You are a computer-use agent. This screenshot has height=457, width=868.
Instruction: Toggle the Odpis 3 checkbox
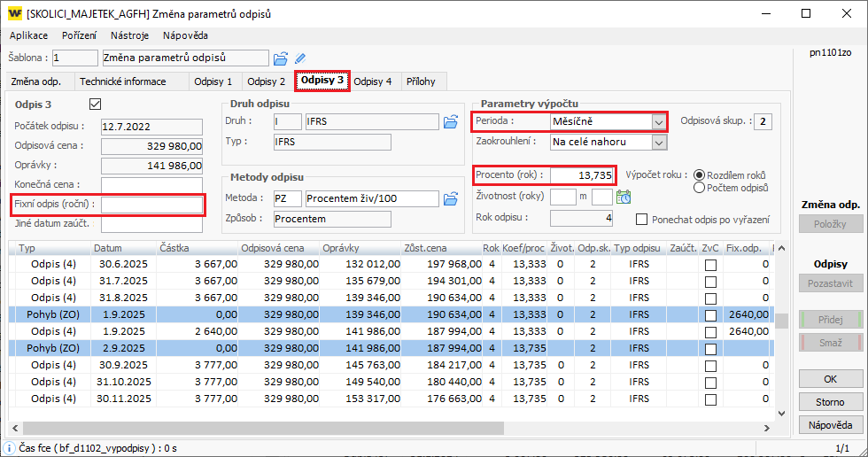point(96,105)
